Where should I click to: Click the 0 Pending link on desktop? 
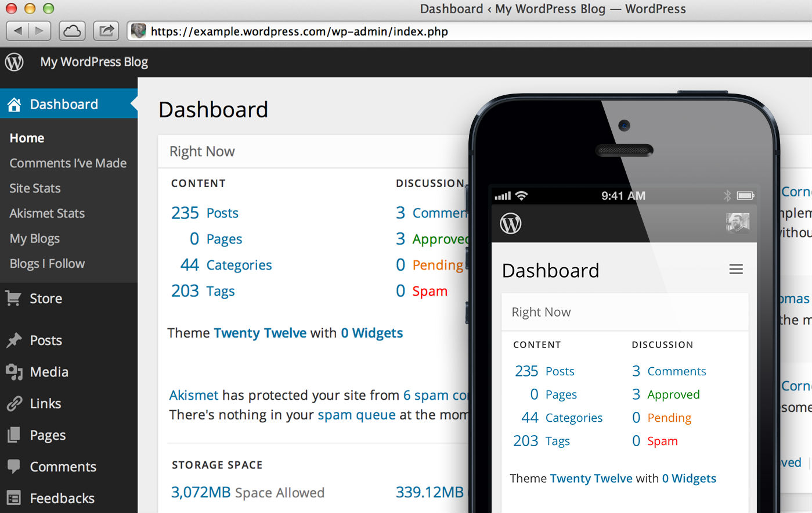430,265
